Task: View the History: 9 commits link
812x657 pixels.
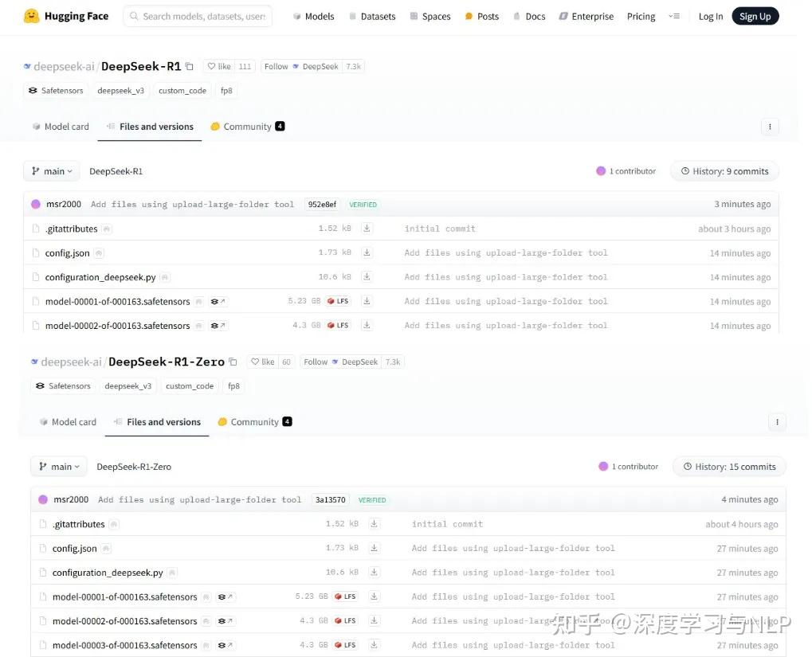Action: click(x=724, y=170)
